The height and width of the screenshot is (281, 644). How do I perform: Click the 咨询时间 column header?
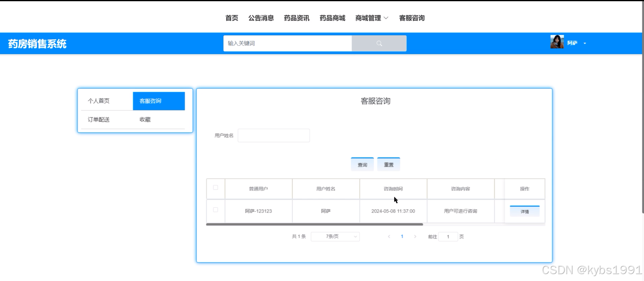click(393, 189)
